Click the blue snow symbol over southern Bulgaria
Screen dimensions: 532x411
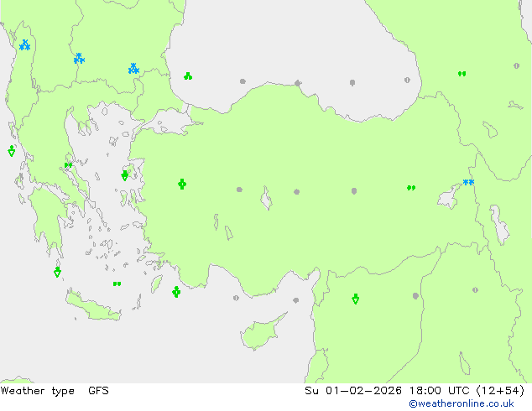[133, 69]
